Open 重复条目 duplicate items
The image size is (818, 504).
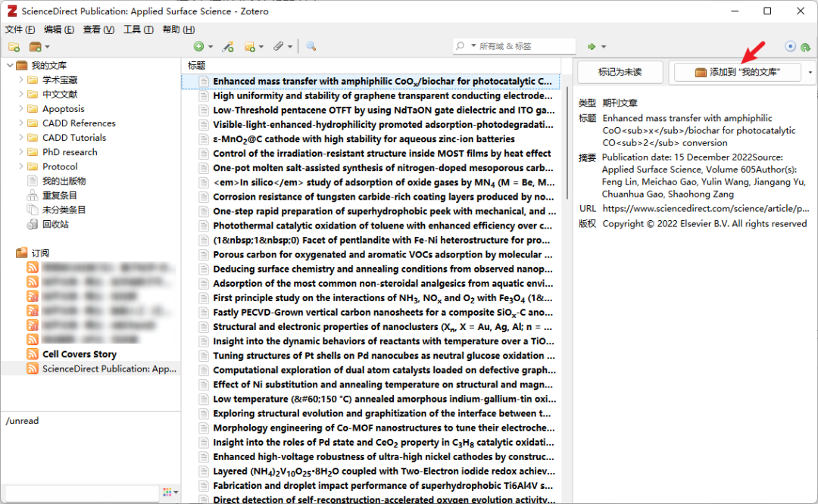click(60, 195)
